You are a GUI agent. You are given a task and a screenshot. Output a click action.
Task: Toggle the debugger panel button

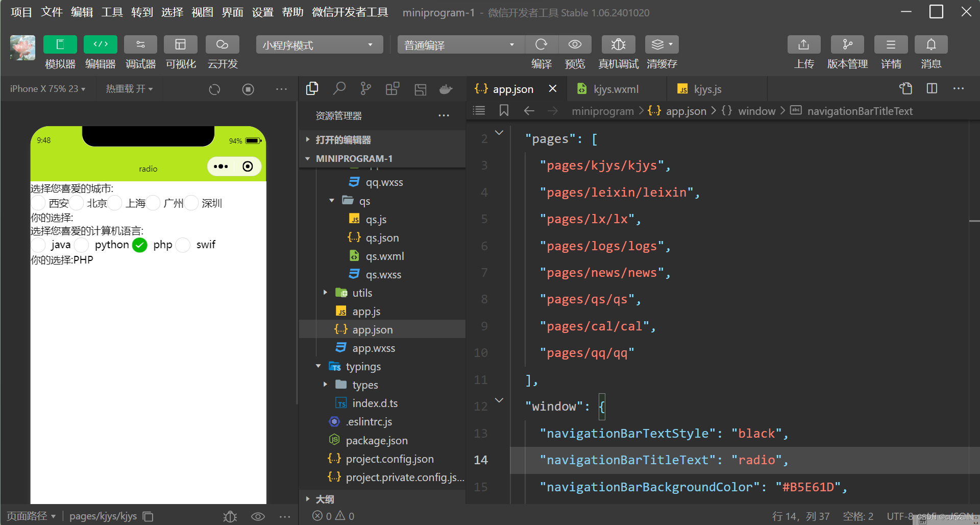coord(140,44)
